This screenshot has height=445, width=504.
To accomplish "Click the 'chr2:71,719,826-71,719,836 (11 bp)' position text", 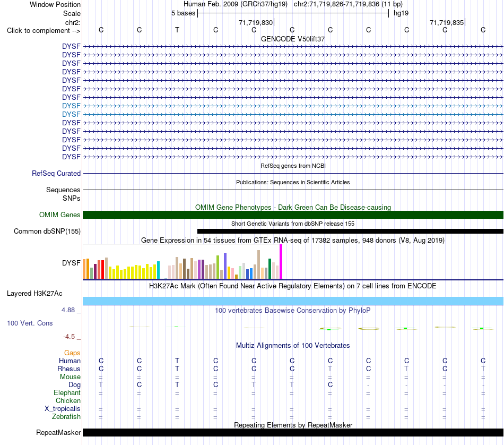I will pos(348,4).
